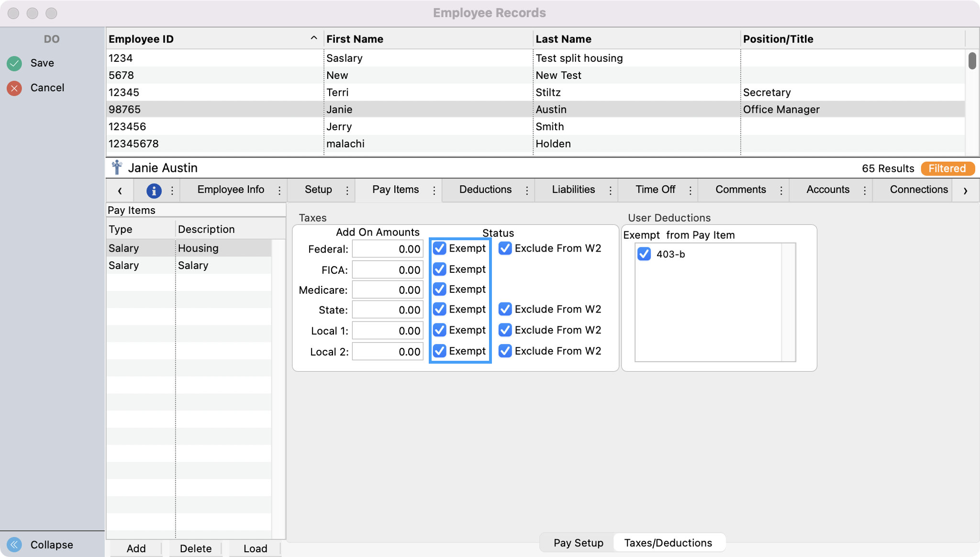Click the Employee ID sort arrow
The height and width of the screenshot is (557, 980).
313,38
